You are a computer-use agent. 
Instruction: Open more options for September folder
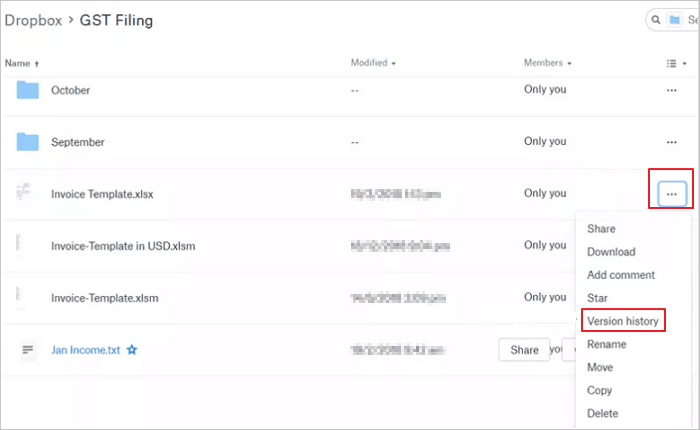coord(671,142)
